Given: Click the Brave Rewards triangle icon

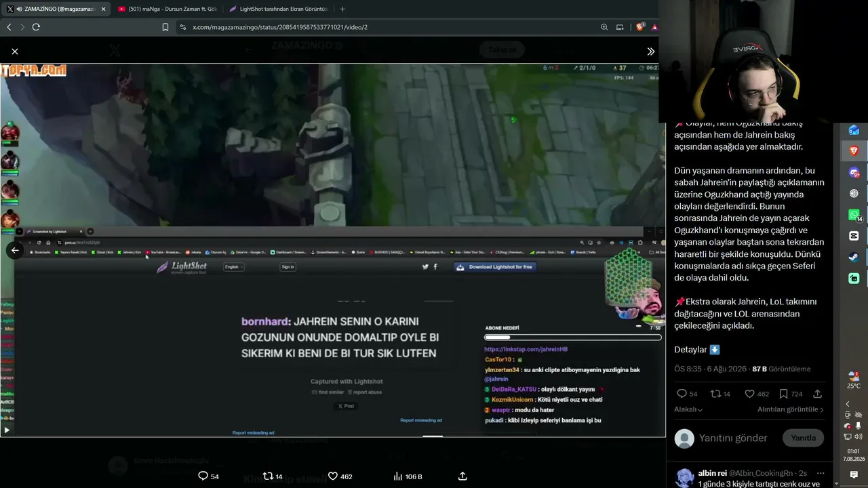Looking at the screenshot, I should coord(654,27).
